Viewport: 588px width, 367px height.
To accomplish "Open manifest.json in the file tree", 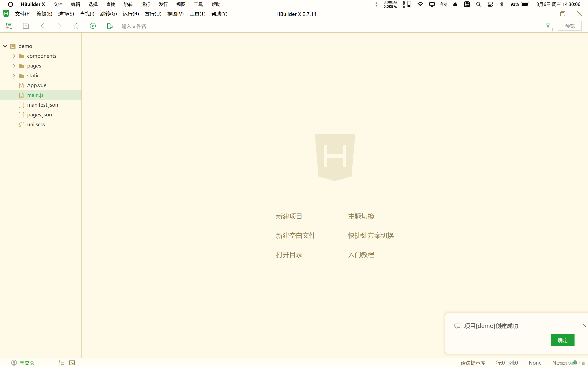I will (42, 105).
